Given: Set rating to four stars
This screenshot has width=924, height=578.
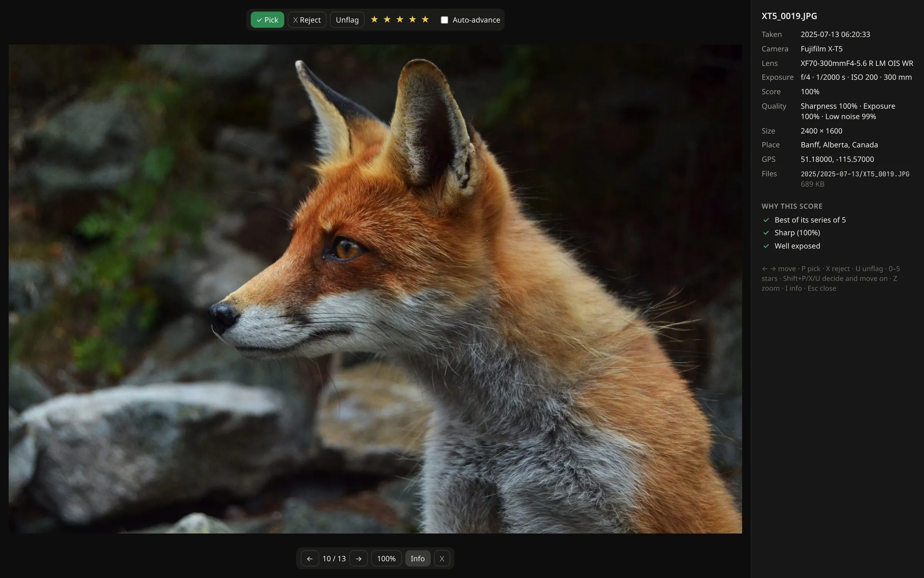Looking at the screenshot, I should 412,19.
